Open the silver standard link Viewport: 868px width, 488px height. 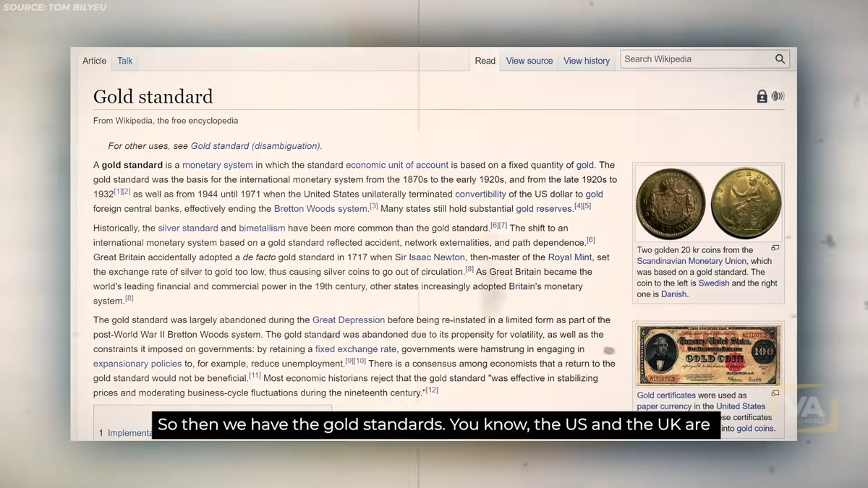click(x=188, y=228)
